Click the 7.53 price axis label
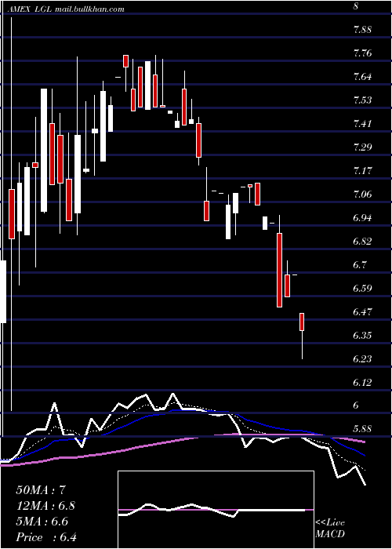 (x=362, y=100)
